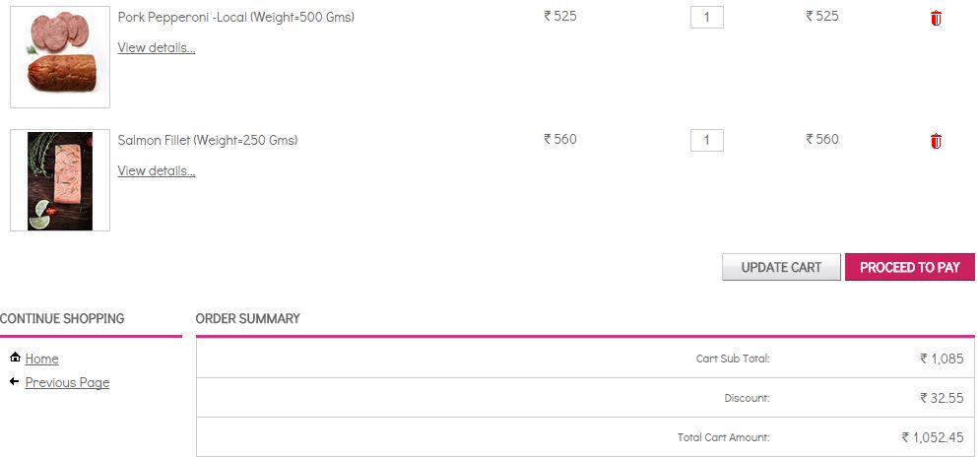Open the Pork Pepperoni product image

point(60,57)
